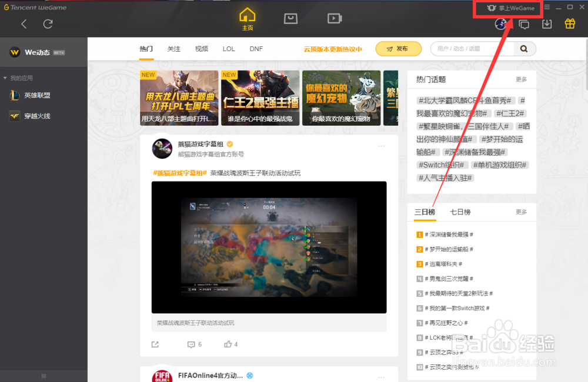
Task: Switch to the 热门 tab
Action: pos(146,49)
